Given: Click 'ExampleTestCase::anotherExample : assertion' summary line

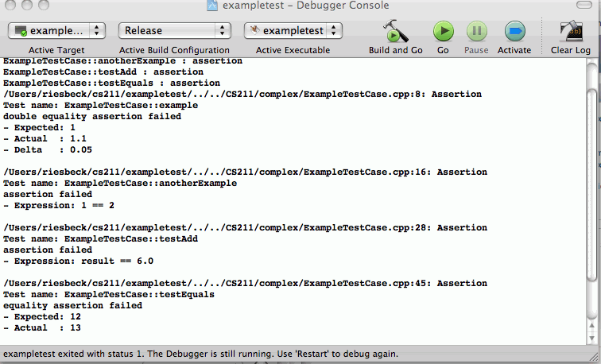Looking at the screenshot, I should (x=122, y=61).
